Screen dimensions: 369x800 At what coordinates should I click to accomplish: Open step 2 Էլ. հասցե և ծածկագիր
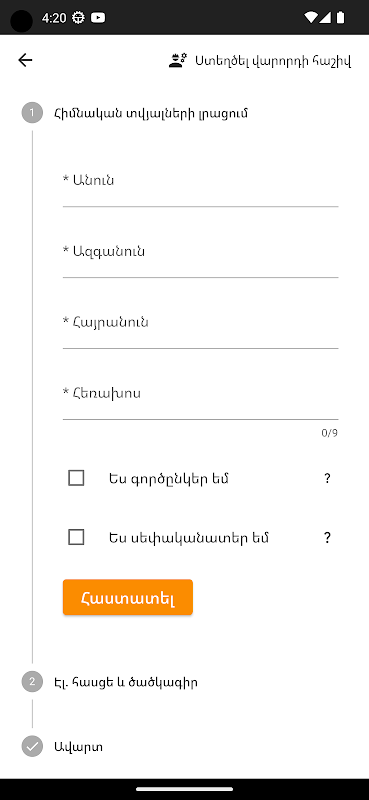[x=126, y=682]
